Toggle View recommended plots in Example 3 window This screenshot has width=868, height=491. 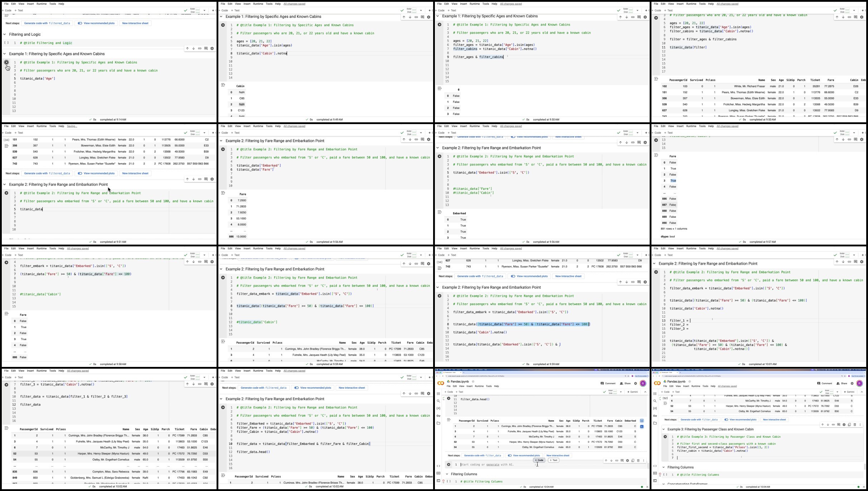[740, 419]
